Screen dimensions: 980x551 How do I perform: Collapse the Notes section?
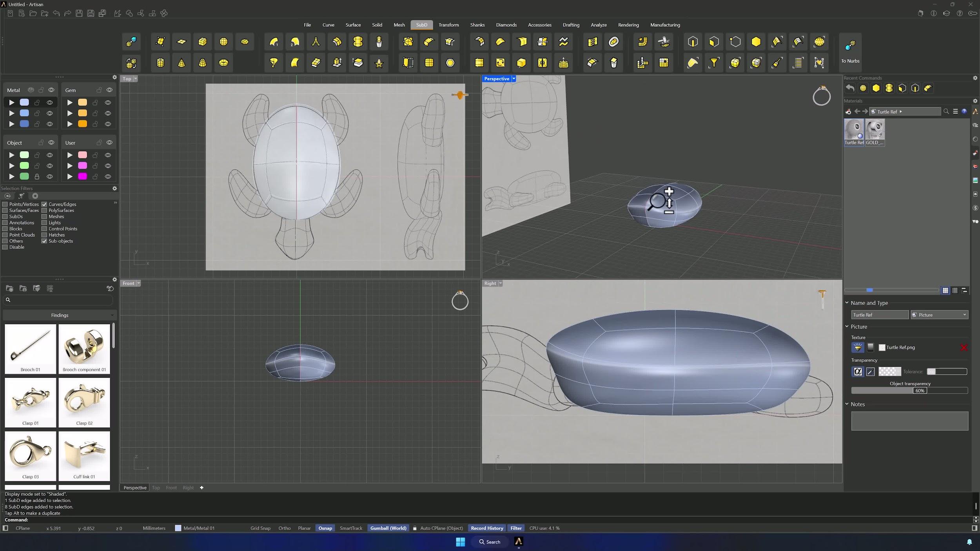847,404
